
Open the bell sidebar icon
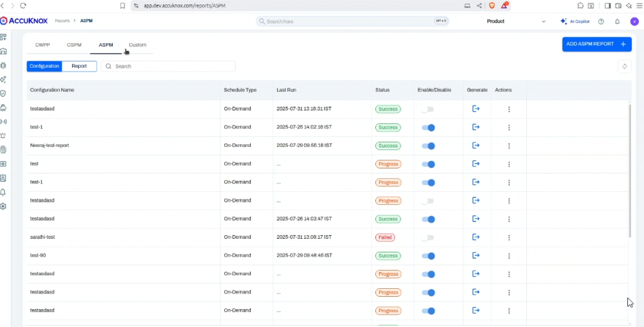pyautogui.click(x=3, y=192)
